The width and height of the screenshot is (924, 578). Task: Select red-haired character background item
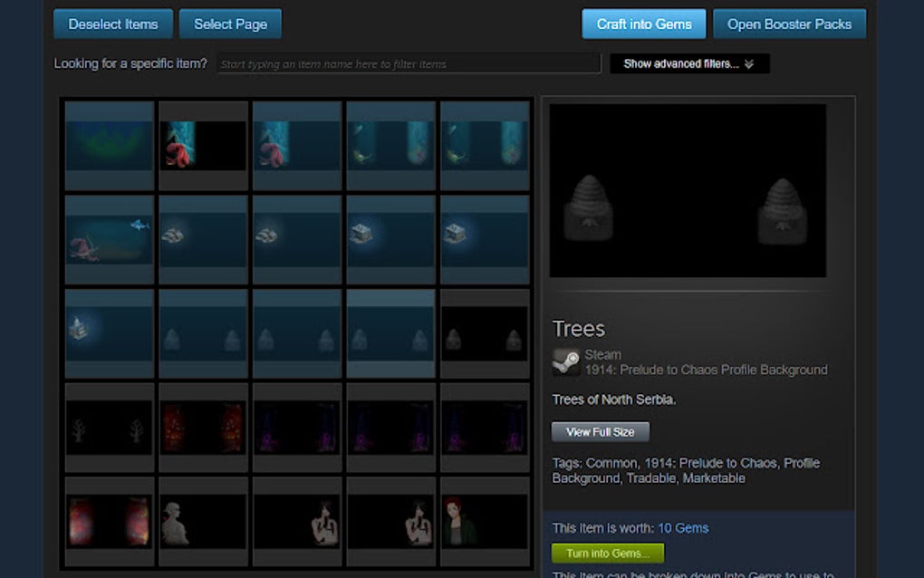[x=485, y=522]
